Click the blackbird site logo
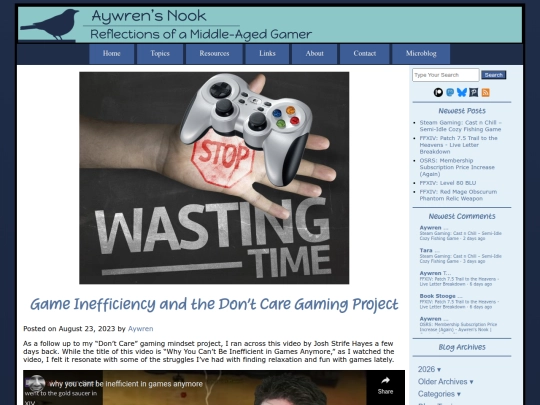 pyautogui.click(x=50, y=24)
